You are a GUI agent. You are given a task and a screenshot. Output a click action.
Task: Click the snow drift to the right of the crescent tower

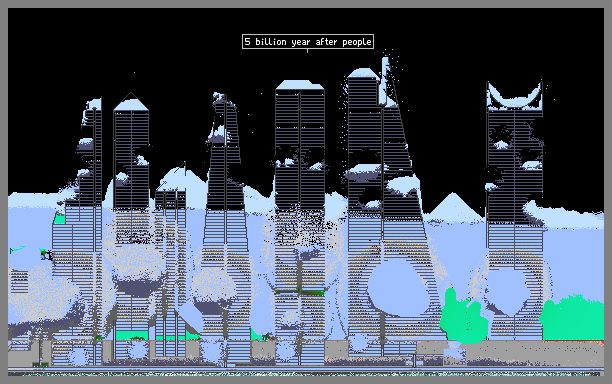565,214
